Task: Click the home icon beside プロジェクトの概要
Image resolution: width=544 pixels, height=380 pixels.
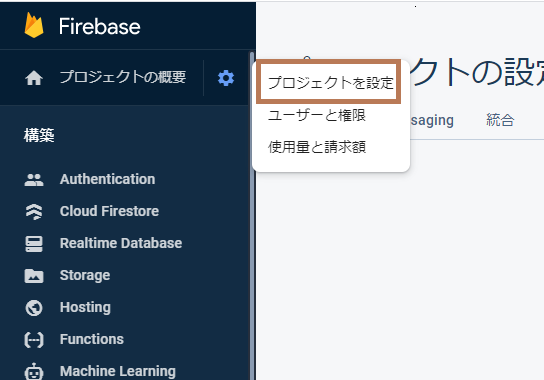Action: 34,78
